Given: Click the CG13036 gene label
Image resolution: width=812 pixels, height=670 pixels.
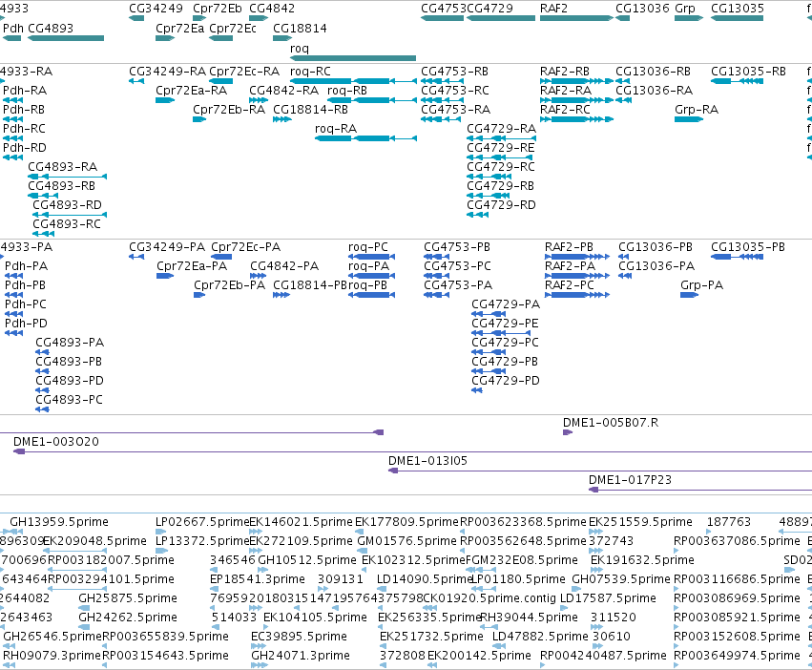Looking at the screenshot, I should (x=643, y=9).
